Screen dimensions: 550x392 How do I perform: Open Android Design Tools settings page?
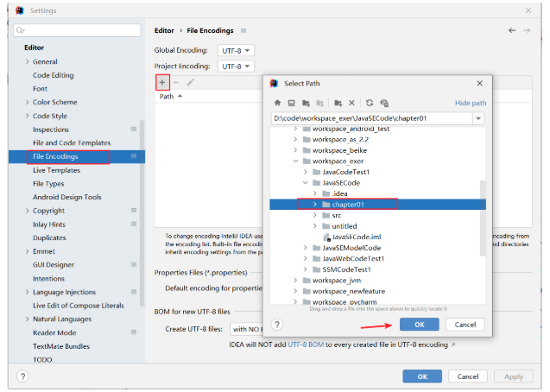[x=67, y=197]
